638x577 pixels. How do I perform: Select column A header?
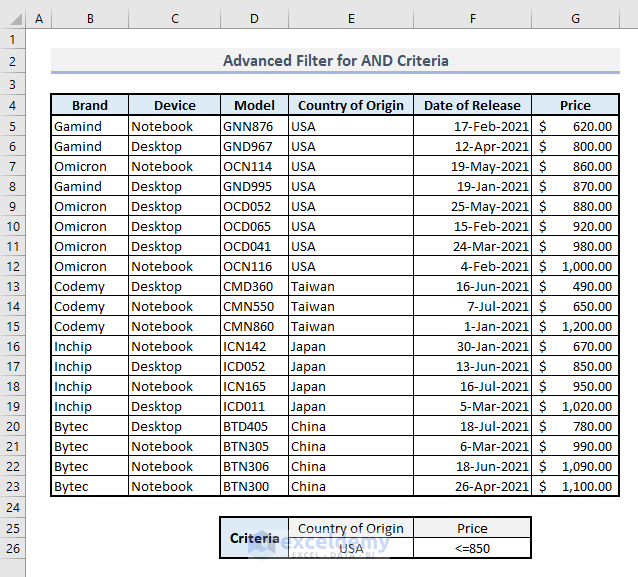tap(39, 19)
